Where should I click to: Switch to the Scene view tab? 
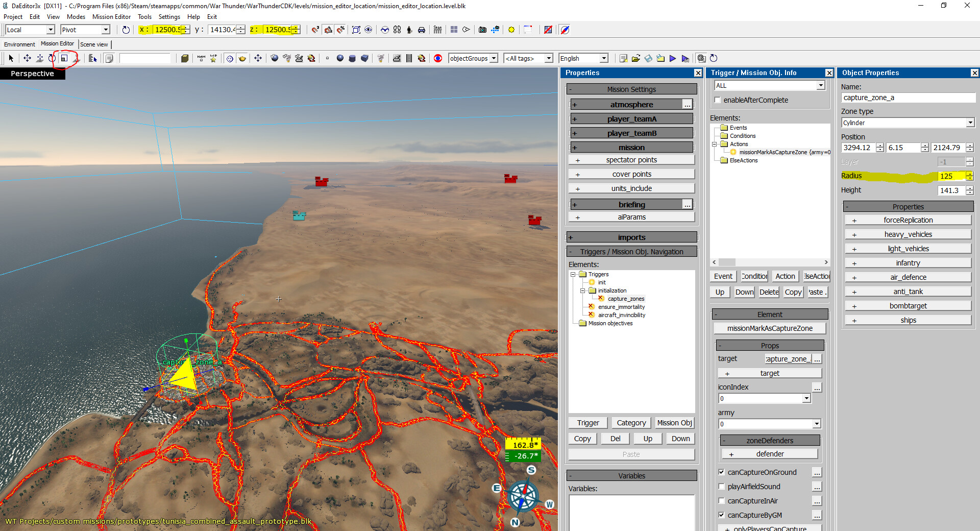(94, 44)
